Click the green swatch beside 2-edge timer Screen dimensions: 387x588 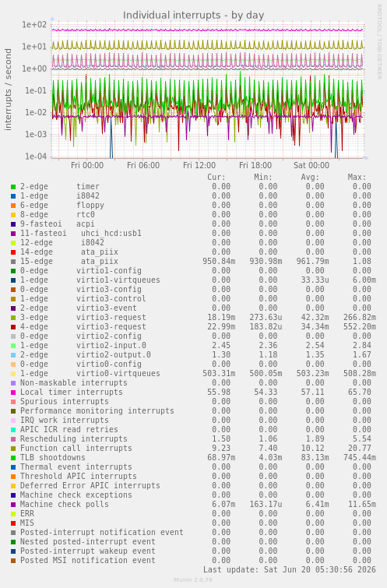pyautogui.click(x=13, y=187)
